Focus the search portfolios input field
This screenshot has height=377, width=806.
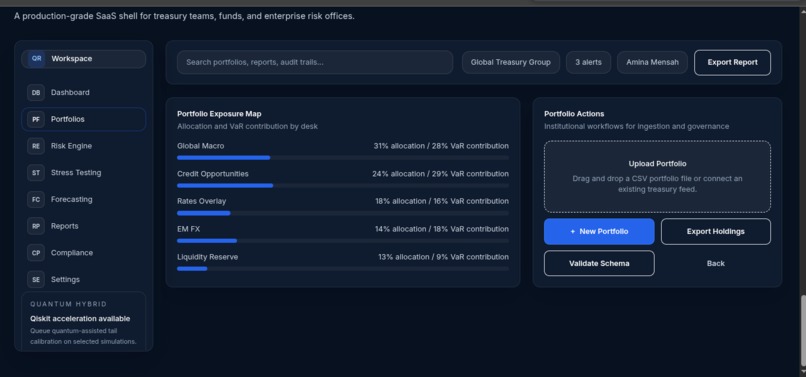tap(315, 62)
